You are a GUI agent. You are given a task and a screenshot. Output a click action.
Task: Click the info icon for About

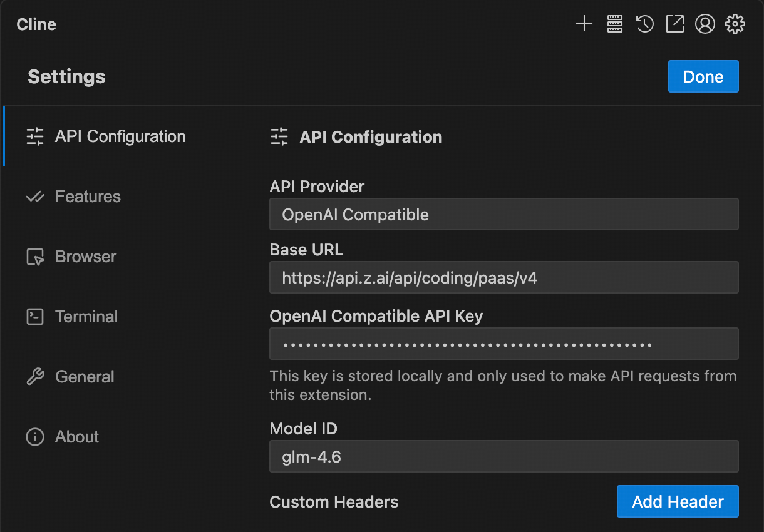pyautogui.click(x=35, y=437)
